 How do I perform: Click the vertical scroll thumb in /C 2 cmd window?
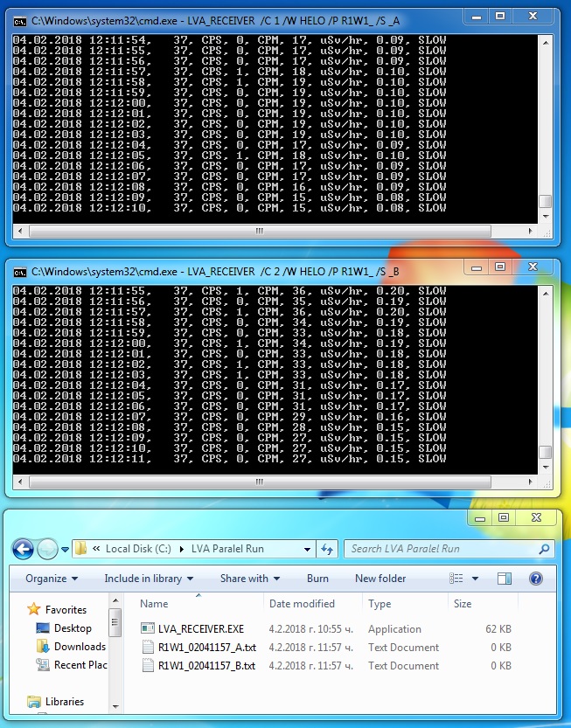click(x=546, y=452)
